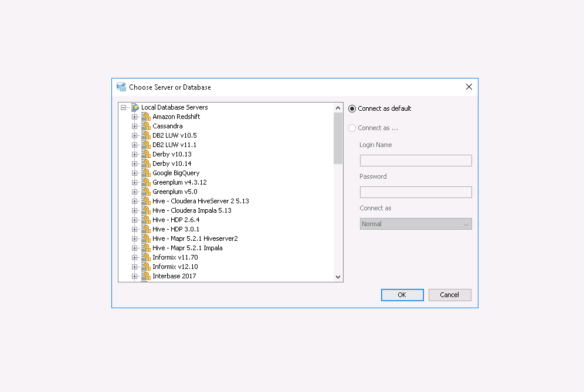Click the Cassandra server icon
584x392 pixels.
[x=146, y=126]
